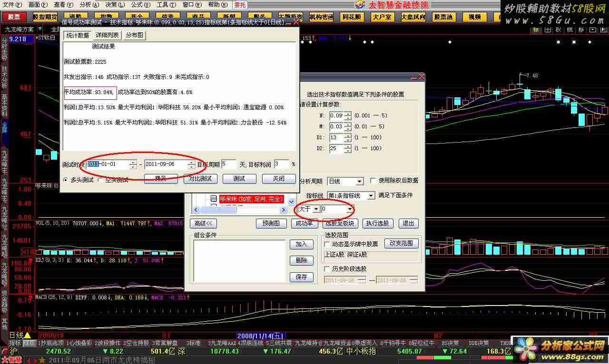Select the BS决策 bottom indicator tab

pyautogui.click(x=450, y=343)
